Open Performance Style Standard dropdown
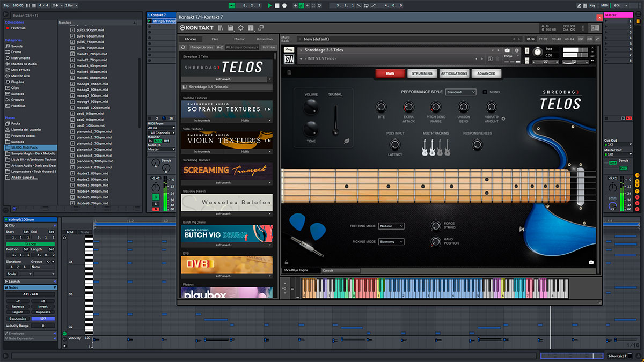644x362 pixels. (x=460, y=92)
